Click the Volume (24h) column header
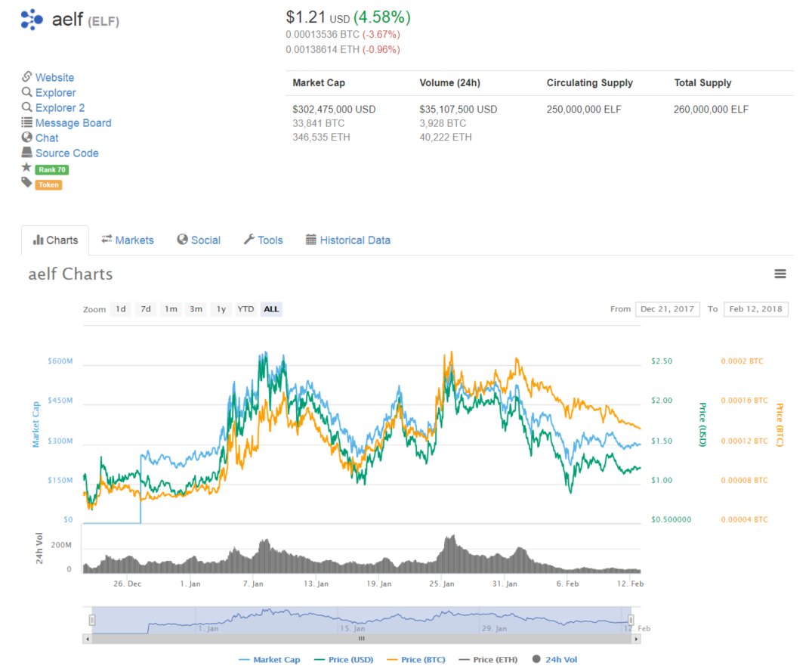 (x=449, y=83)
